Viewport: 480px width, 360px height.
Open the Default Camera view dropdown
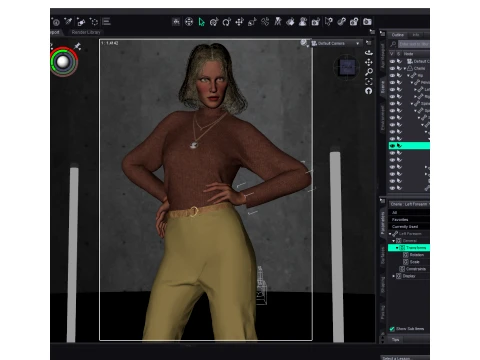336,43
